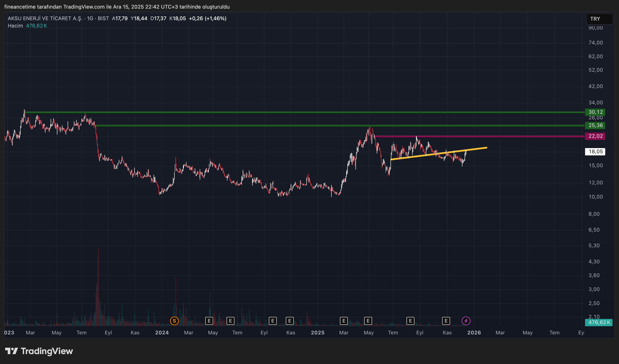Click the orange S dividend marker
The height and width of the screenshot is (364, 619).
pyautogui.click(x=174, y=321)
